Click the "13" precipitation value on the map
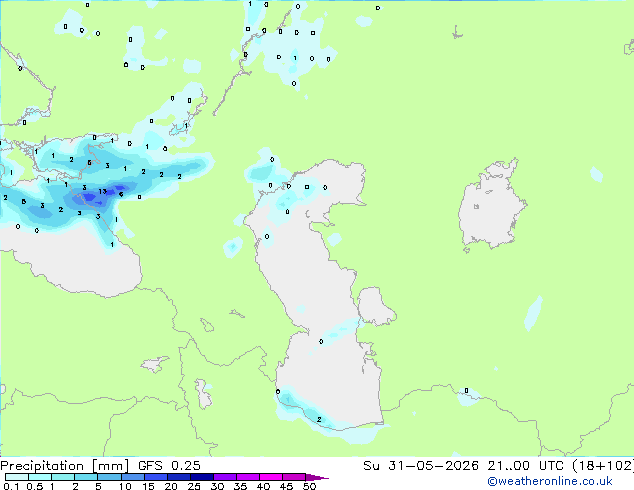Screen dimensions: 634x490 [102, 191]
